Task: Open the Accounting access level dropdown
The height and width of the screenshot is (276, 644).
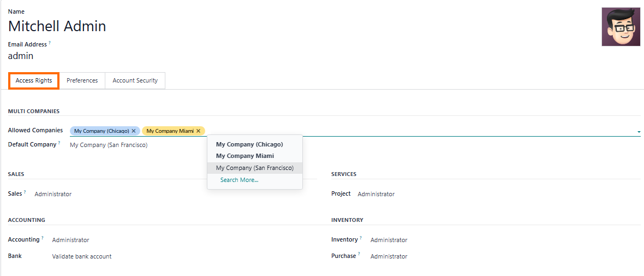Action: click(70, 240)
